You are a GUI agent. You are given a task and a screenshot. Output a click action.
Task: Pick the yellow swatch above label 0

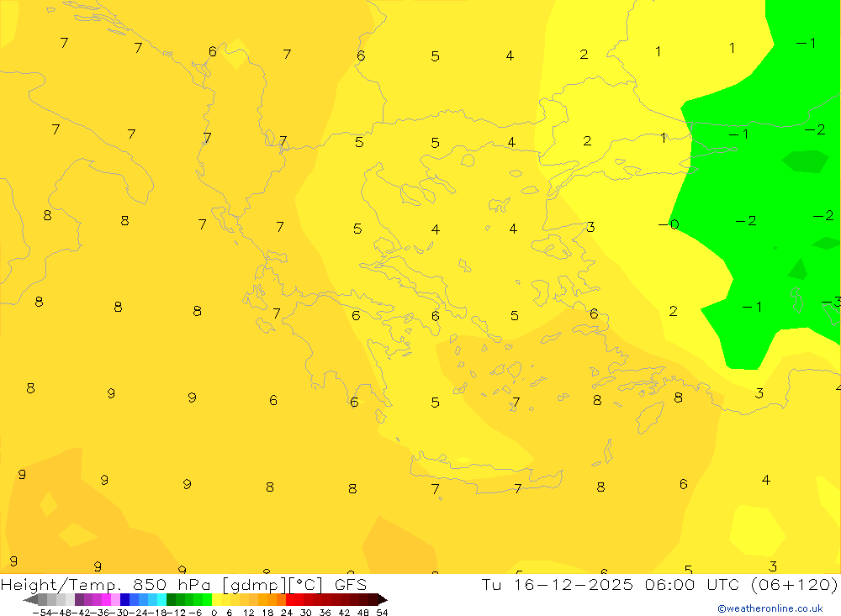pyautogui.click(x=217, y=599)
